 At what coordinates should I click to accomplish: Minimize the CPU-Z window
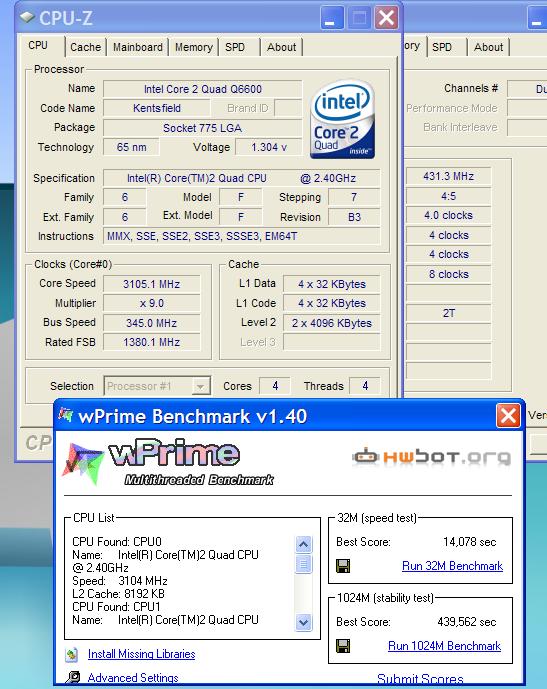coord(332,18)
